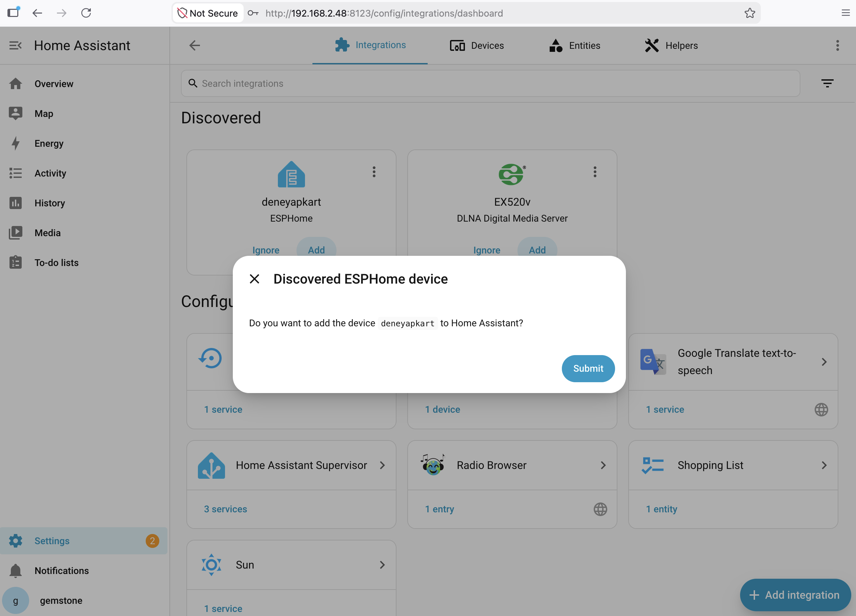Viewport: 856px width, 616px height.
Task: Go back using the page back arrow
Action: coord(195,46)
